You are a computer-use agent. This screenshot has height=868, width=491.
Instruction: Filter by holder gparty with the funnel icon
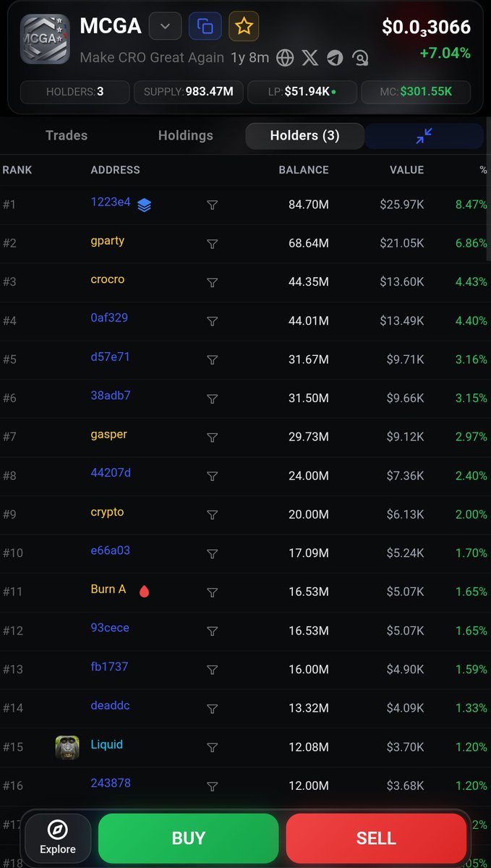[x=212, y=244]
